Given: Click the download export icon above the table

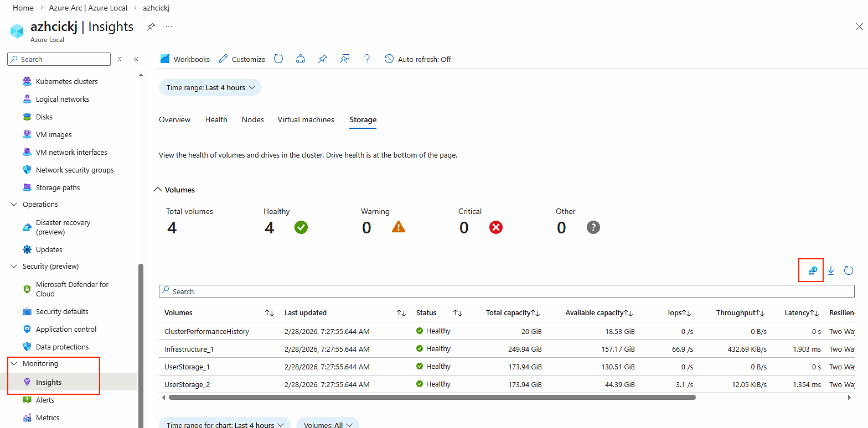Looking at the screenshot, I should pos(830,270).
